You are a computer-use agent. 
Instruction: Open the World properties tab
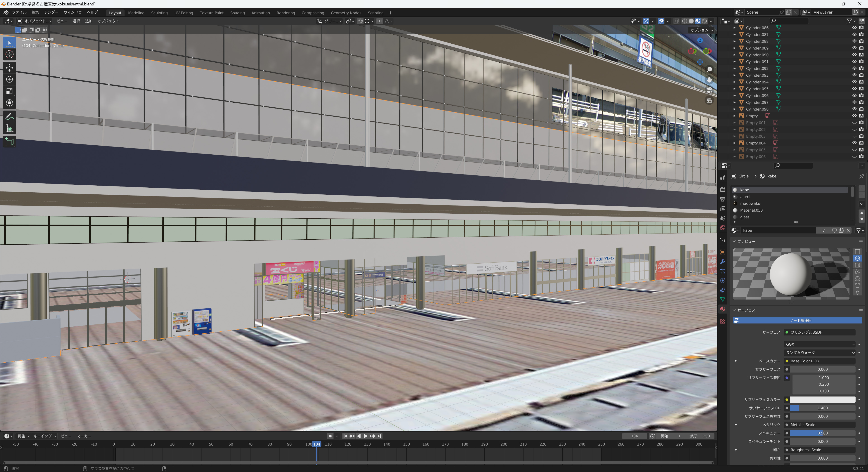[722, 228]
